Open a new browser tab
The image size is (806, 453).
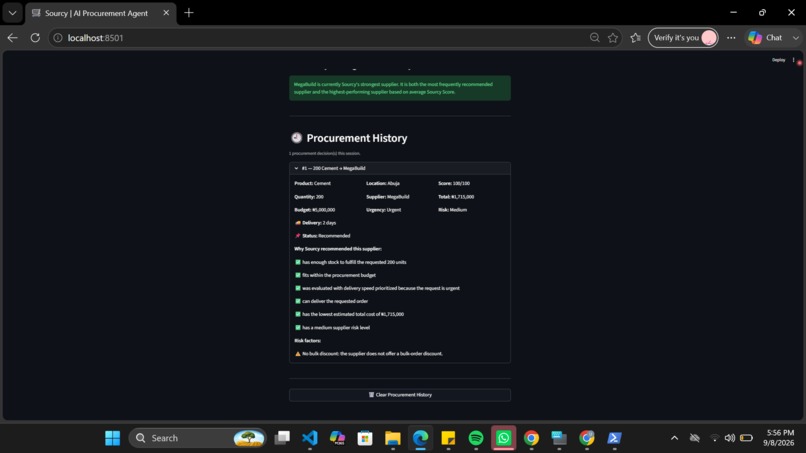[189, 13]
